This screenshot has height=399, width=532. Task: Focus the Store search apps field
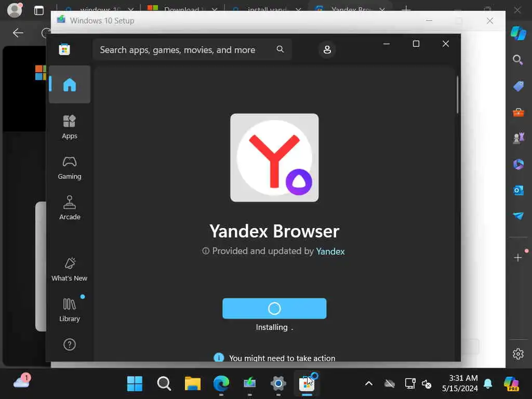192,49
